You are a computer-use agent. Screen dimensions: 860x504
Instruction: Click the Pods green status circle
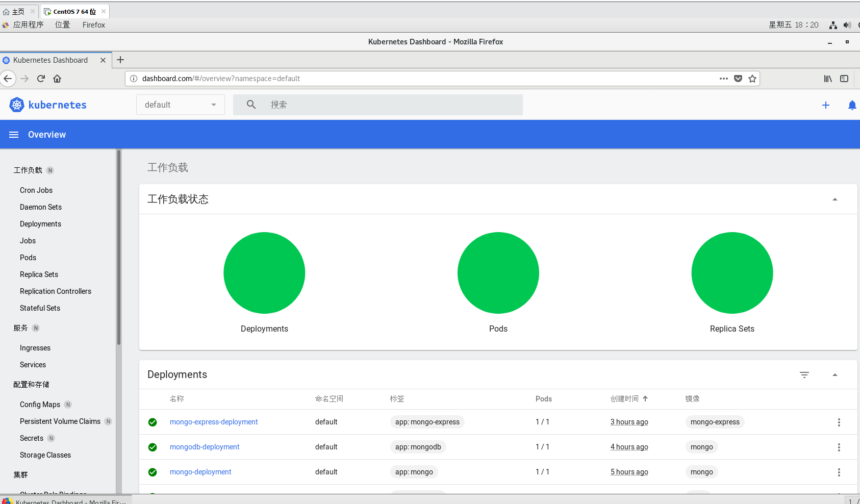(498, 273)
